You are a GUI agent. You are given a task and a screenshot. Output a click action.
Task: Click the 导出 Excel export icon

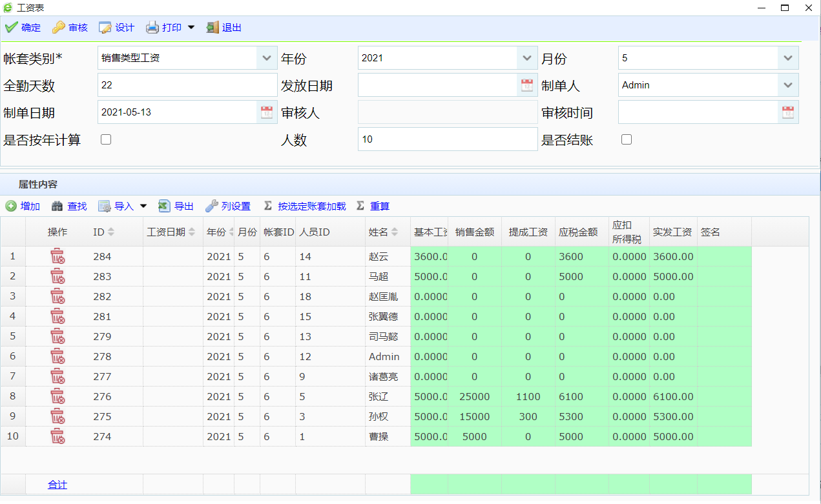coord(164,207)
